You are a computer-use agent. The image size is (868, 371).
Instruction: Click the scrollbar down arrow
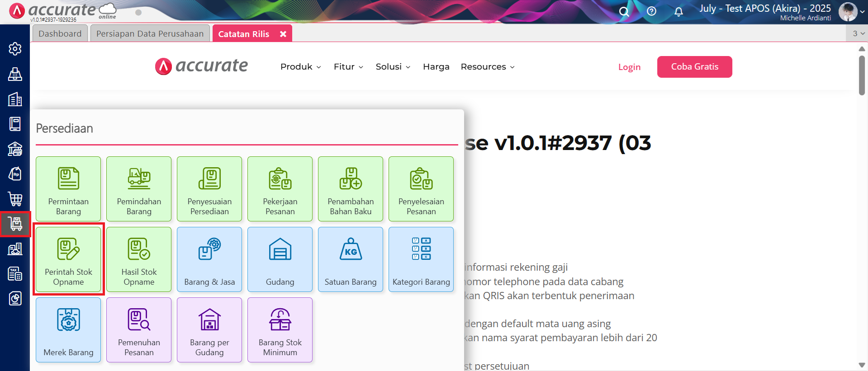(862, 365)
